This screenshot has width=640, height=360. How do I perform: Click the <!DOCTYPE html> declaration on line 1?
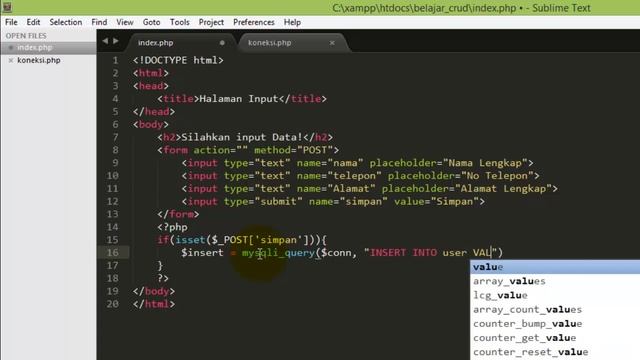(x=178, y=60)
